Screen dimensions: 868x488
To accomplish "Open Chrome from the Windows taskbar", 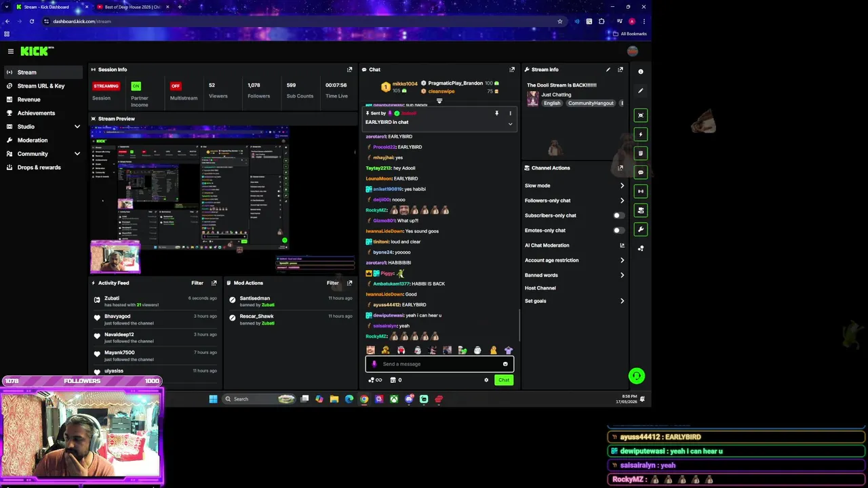I will (x=364, y=399).
